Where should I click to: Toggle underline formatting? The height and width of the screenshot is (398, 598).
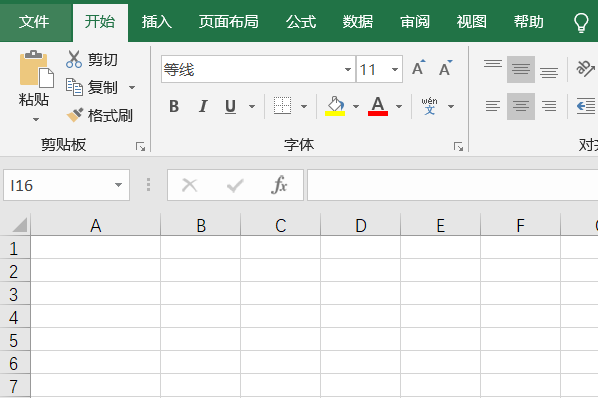pos(230,106)
